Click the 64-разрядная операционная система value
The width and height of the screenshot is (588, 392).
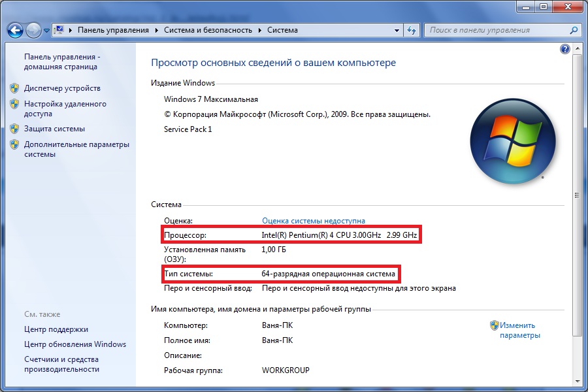(328, 274)
